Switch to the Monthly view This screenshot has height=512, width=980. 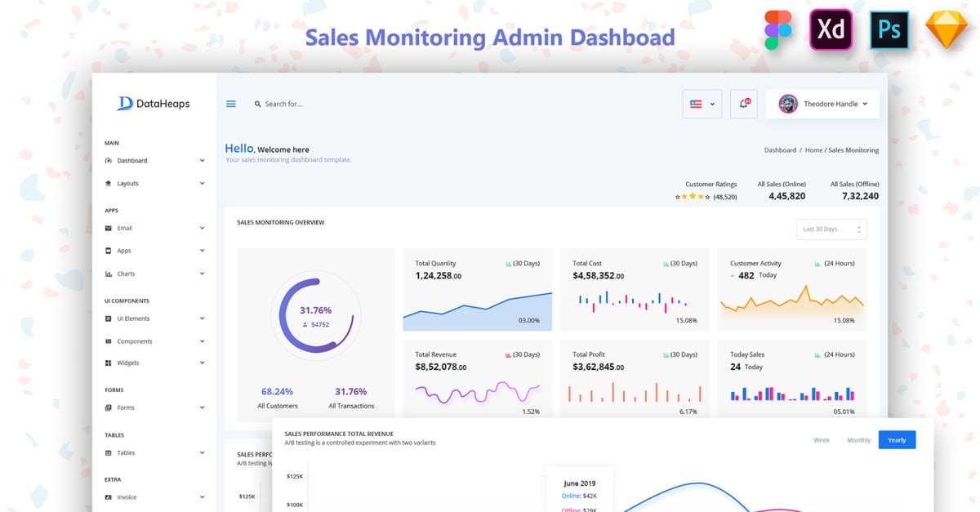pyautogui.click(x=858, y=440)
